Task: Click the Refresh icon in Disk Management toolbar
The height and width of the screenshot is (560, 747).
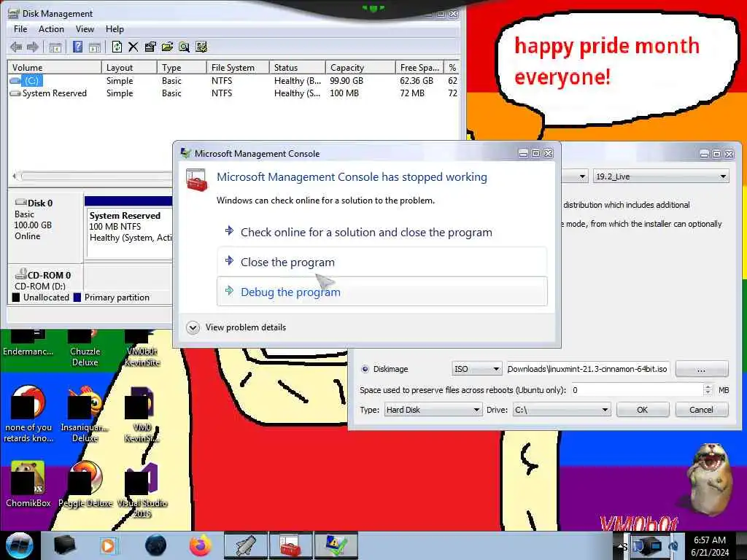Action: pyautogui.click(x=117, y=47)
